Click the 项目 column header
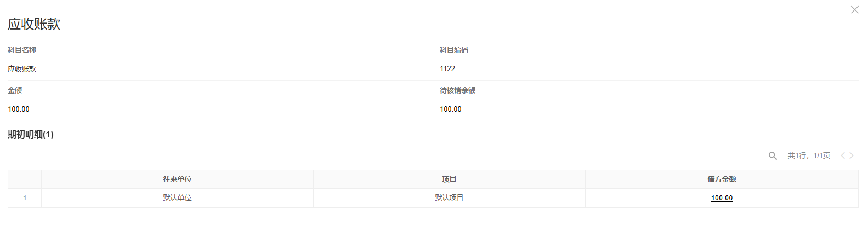The width and height of the screenshot is (868, 235). point(449,180)
